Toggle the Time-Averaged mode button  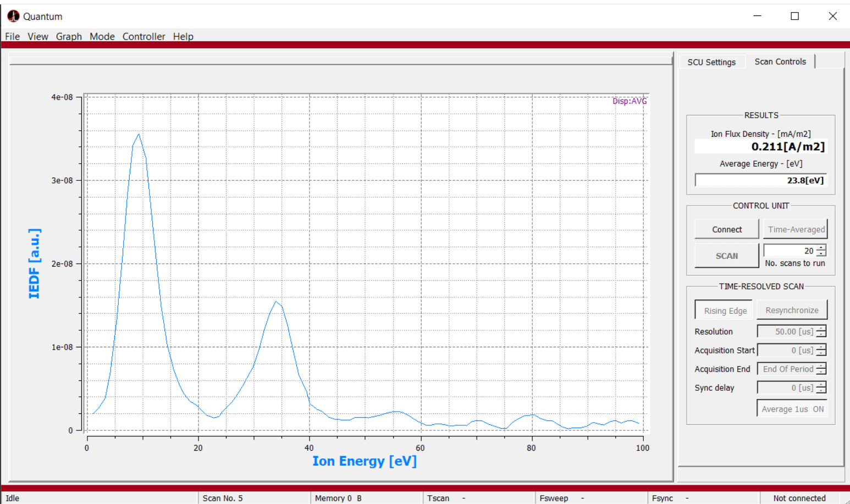[x=796, y=229]
